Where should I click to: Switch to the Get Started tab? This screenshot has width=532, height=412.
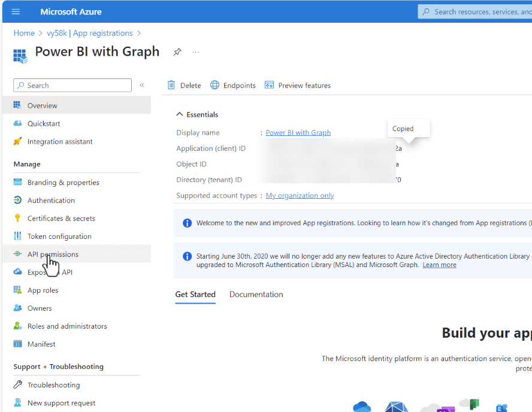coord(195,295)
